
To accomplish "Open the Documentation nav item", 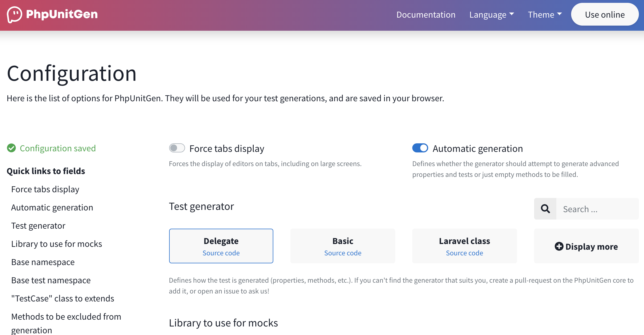I will 426,15.
